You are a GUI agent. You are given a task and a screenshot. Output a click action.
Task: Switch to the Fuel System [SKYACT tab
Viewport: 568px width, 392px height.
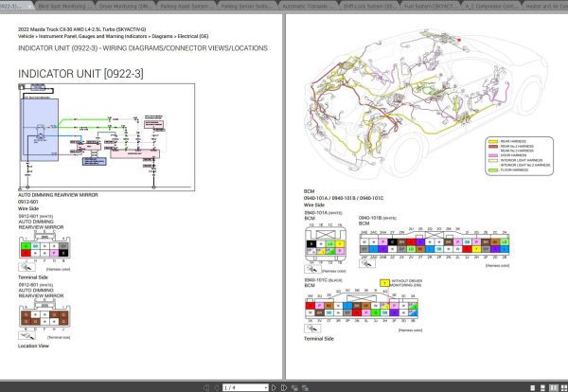point(430,6)
